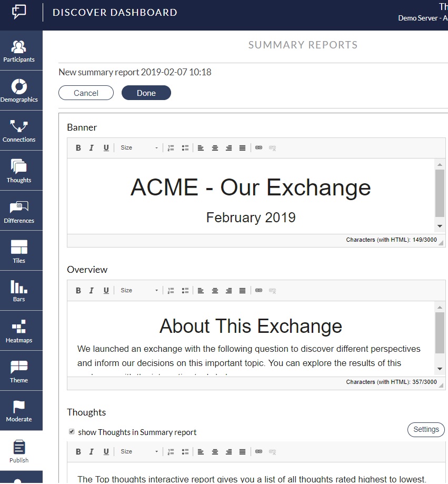Screen dimensions: 448x484
Task: Click the Overview editor scrollbar thumb
Action: click(440, 333)
